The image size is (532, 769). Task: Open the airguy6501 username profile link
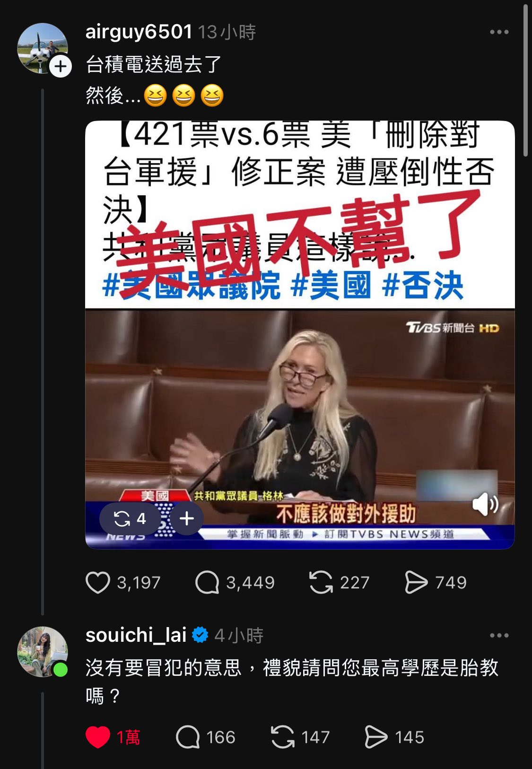tap(139, 32)
